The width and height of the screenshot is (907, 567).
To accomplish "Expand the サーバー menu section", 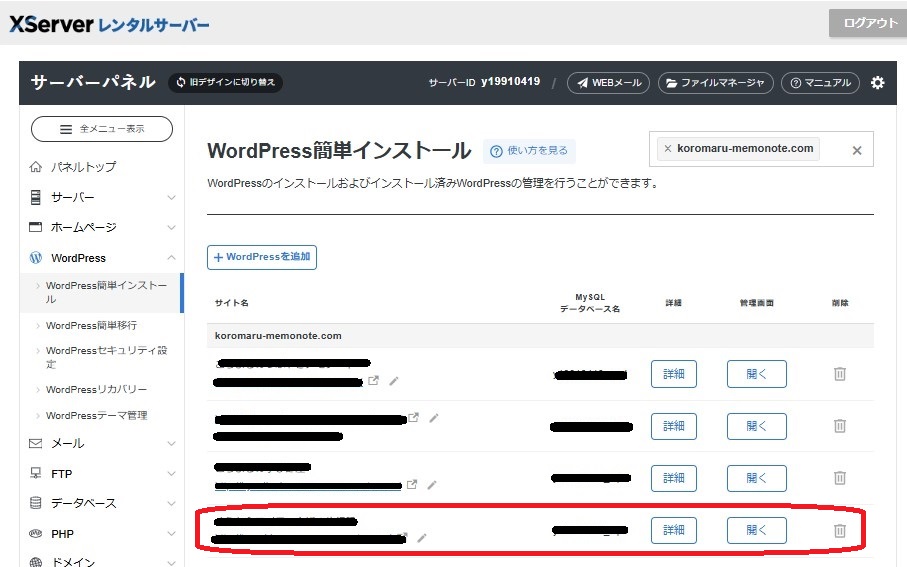I will 101,197.
